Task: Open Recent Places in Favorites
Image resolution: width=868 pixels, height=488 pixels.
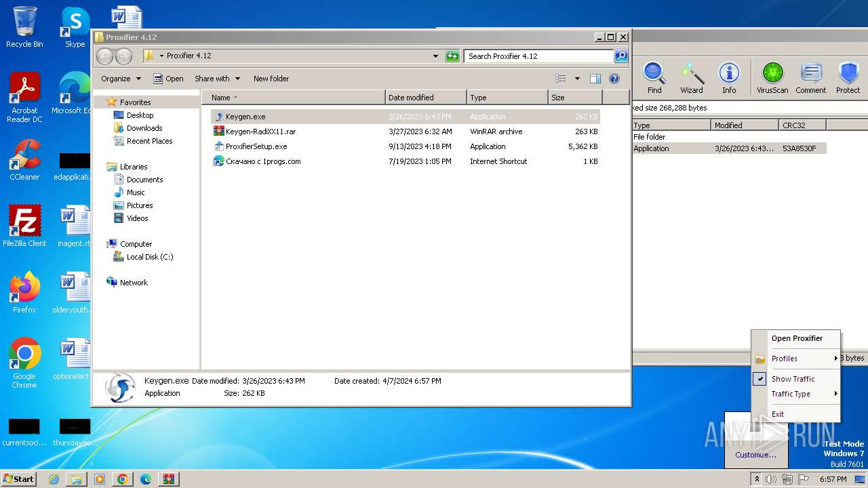Action: click(x=149, y=141)
